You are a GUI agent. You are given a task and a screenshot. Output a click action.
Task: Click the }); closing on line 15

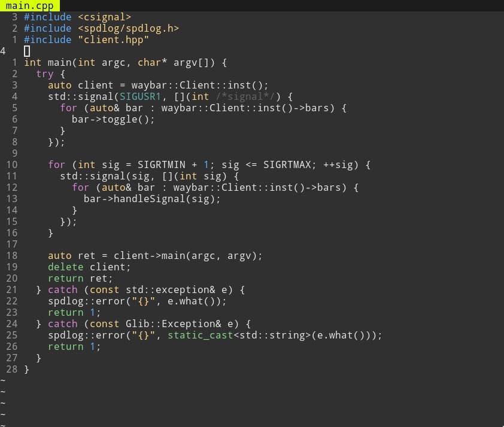coord(68,222)
